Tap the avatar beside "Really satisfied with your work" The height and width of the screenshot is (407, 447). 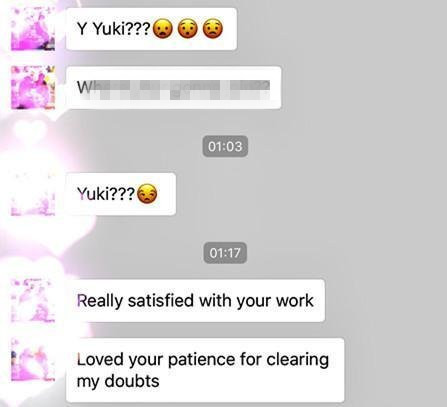pyautogui.click(x=33, y=300)
